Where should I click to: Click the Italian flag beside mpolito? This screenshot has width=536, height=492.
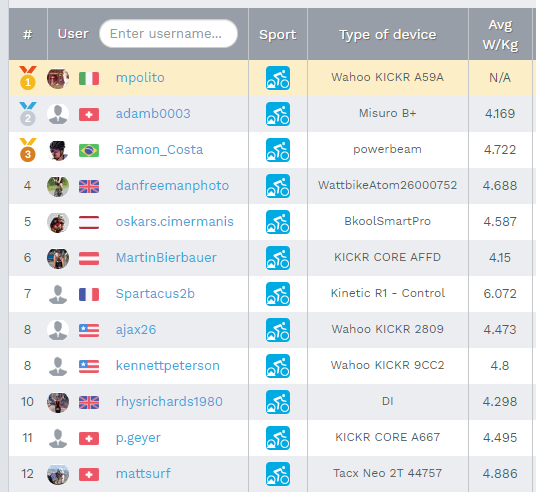pos(89,78)
